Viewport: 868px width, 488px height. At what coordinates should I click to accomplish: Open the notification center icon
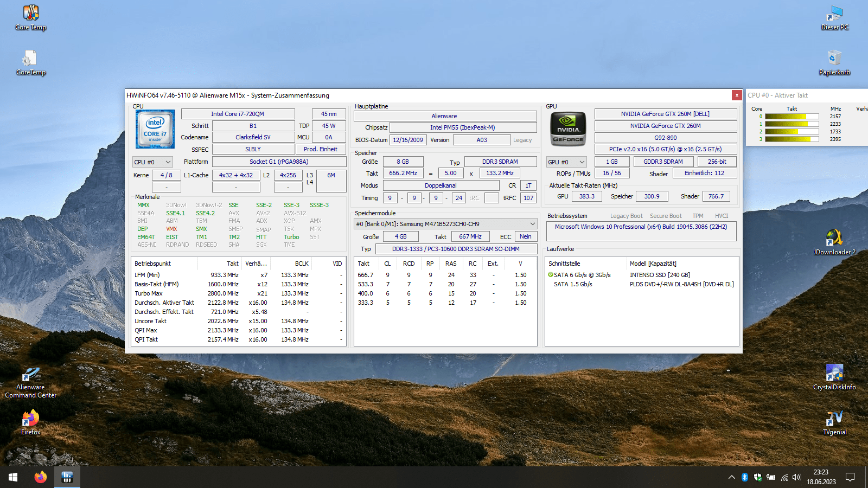(x=850, y=477)
